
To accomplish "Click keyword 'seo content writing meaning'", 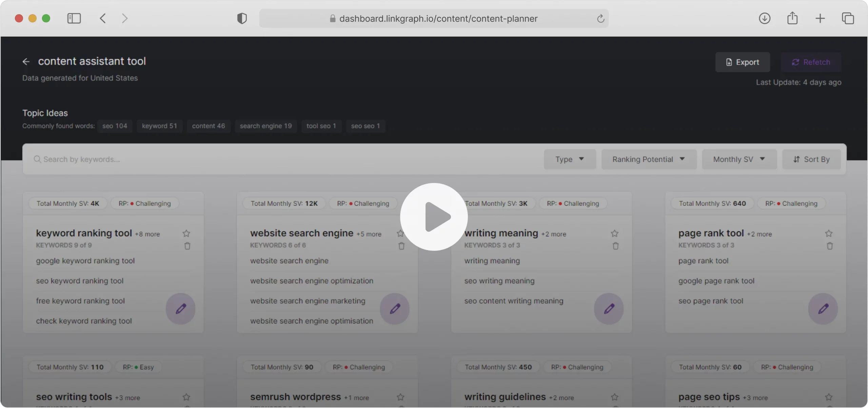I will tap(514, 301).
